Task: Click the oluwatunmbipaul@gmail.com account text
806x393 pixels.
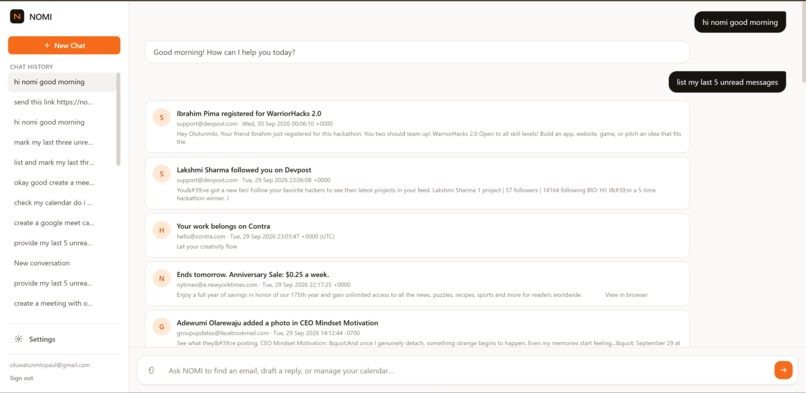Action: pos(50,365)
